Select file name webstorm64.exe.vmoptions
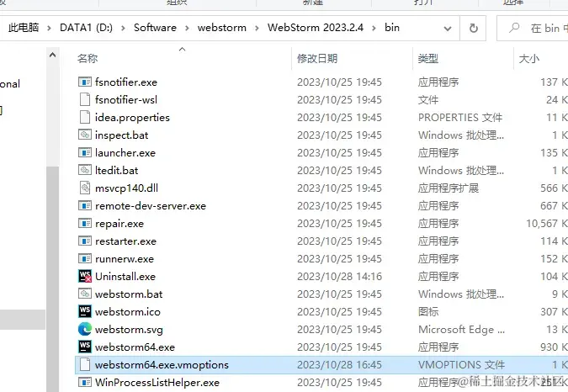The height and width of the screenshot is (392, 568). (x=162, y=364)
